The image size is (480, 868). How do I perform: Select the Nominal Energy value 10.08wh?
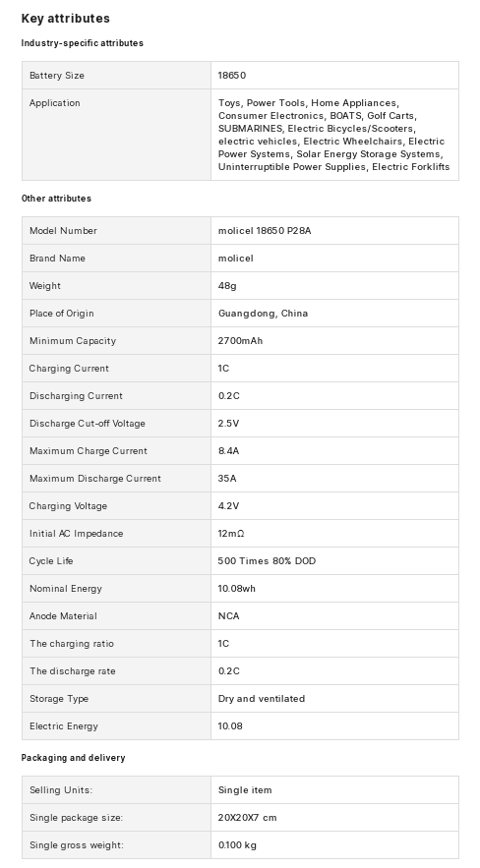pos(237,589)
